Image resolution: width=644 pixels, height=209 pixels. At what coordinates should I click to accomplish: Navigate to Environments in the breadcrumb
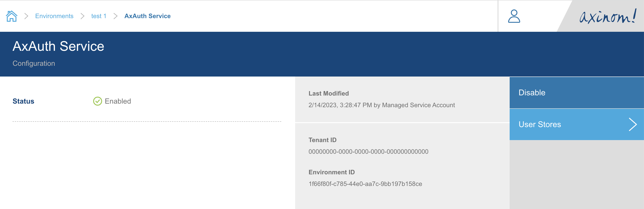pyautogui.click(x=54, y=16)
